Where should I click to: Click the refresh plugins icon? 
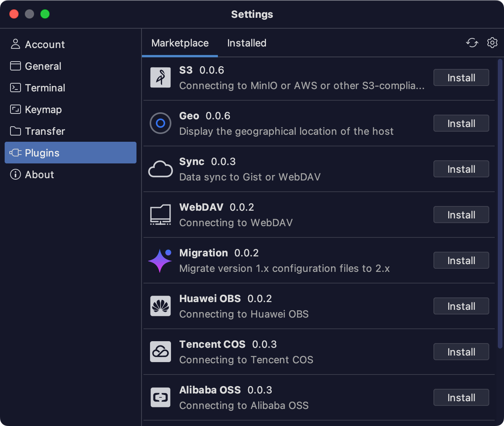[x=472, y=43]
